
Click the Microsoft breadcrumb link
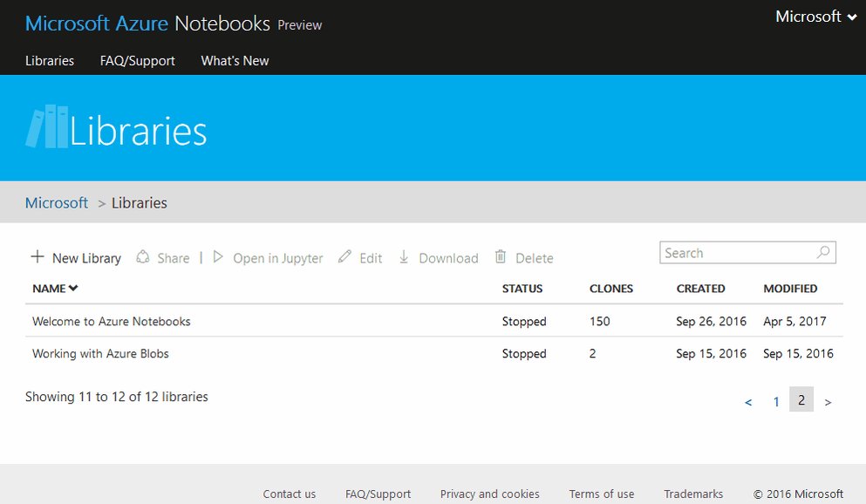pyautogui.click(x=57, y=202)
